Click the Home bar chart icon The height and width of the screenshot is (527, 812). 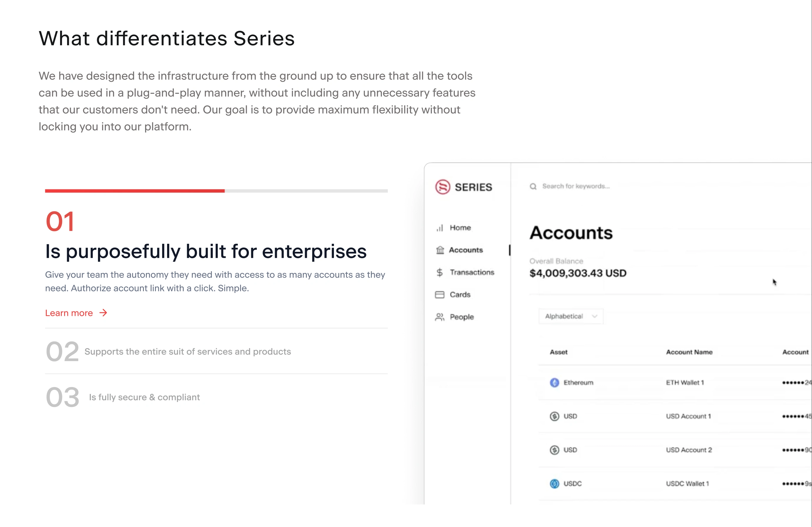click(440, 228)
